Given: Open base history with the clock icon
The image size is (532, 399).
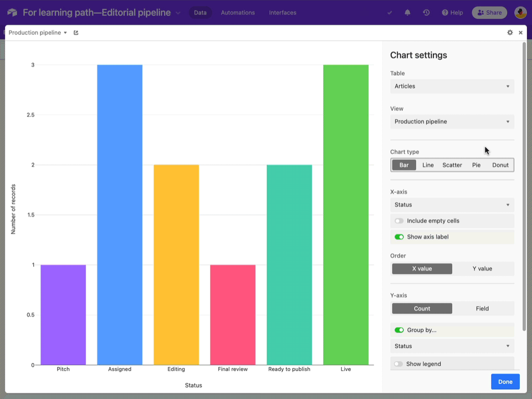Looking at the screenshot, I should coord(426,12).
